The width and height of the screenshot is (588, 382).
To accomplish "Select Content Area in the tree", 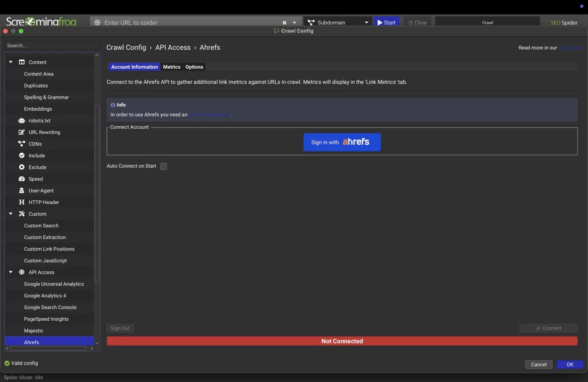I will (39, 74).
